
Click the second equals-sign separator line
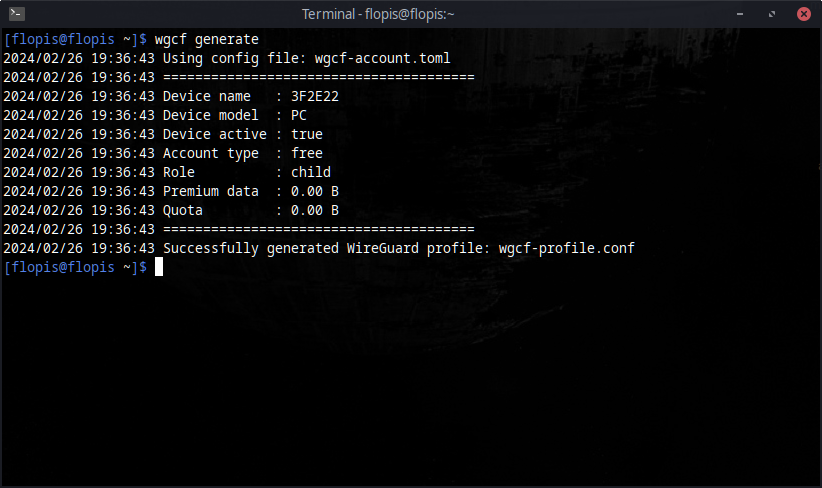pyautogui.click(x=318, y=229)
